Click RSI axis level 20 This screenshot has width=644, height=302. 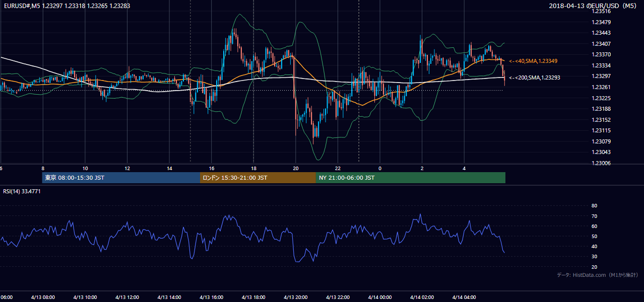[595, 267]
